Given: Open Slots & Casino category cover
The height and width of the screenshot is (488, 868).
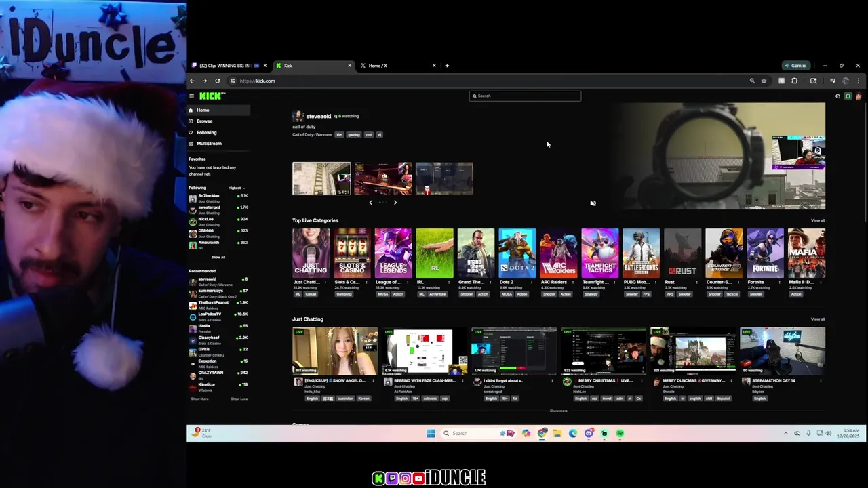Looking at the screenshot, I should pos(352,253).
